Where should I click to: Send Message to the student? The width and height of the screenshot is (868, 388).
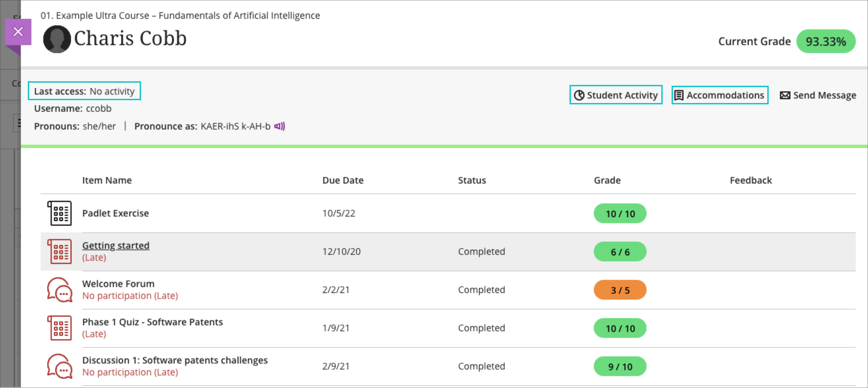coord(824,95)
